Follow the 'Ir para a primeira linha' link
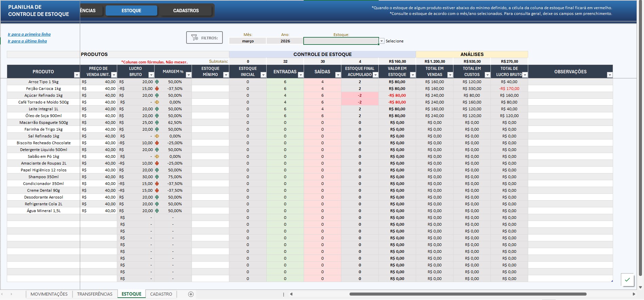The width and height of the screenshot is (644, 300). [x=29, y=34]
